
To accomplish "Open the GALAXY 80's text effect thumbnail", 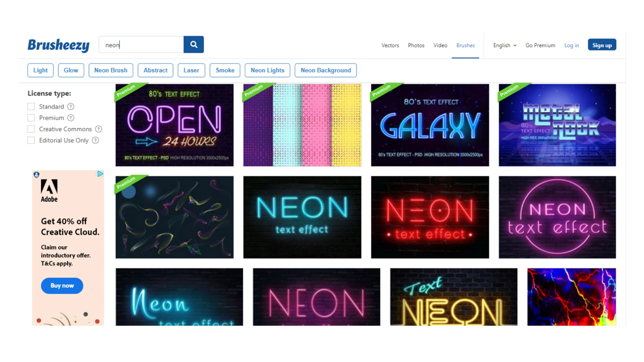I will coord(430,125).
